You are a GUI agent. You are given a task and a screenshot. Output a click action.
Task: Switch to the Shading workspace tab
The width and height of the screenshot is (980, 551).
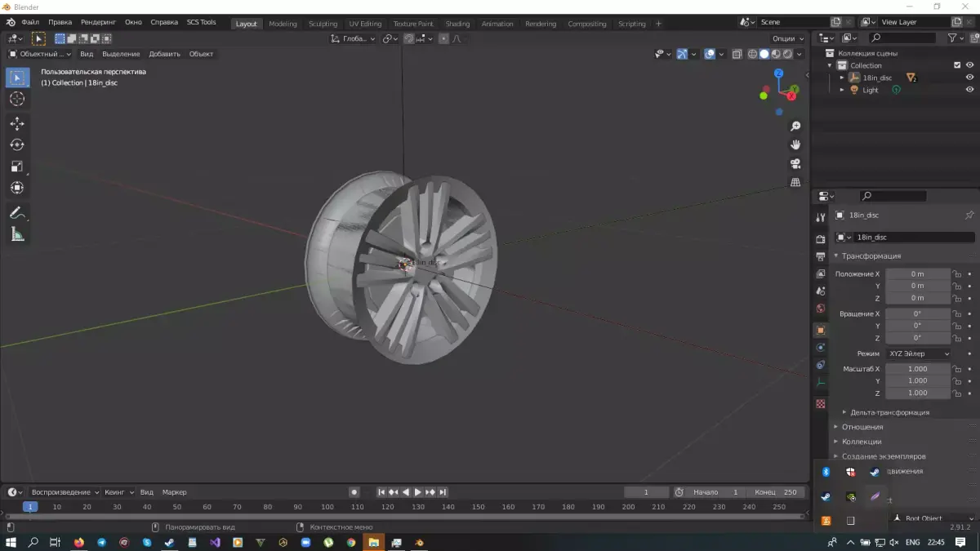(x=457, y=24)
